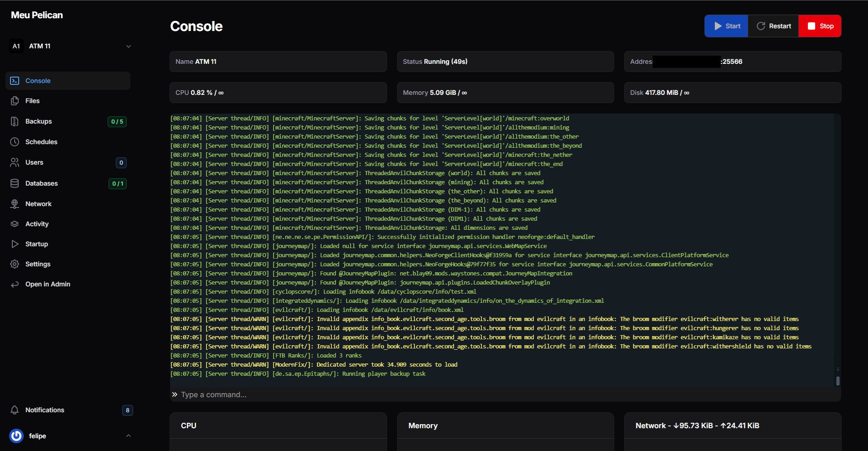Click the Status Running (49s) card
This screenshot has width=868, height=451.
click(505, 62)
